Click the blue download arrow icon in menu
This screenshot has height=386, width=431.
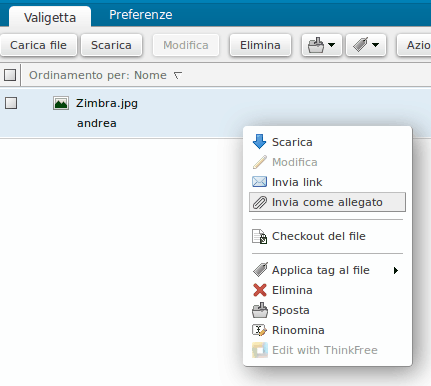point(259,142)
